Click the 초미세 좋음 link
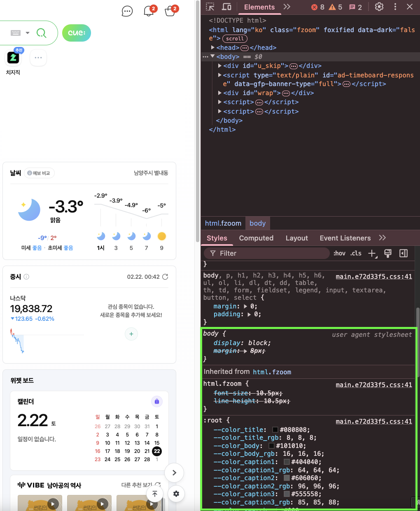This screenshot has width=420, height=511. pos(61,248)
